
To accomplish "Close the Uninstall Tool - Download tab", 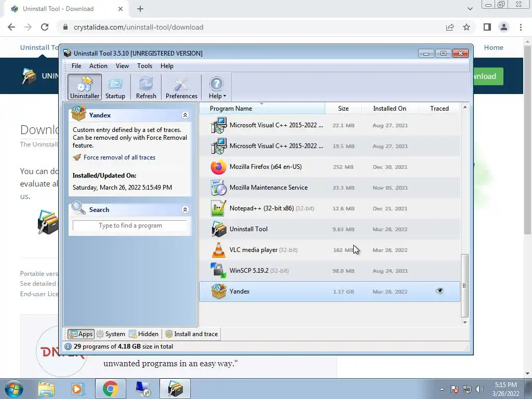I will [x=121, y=9].
